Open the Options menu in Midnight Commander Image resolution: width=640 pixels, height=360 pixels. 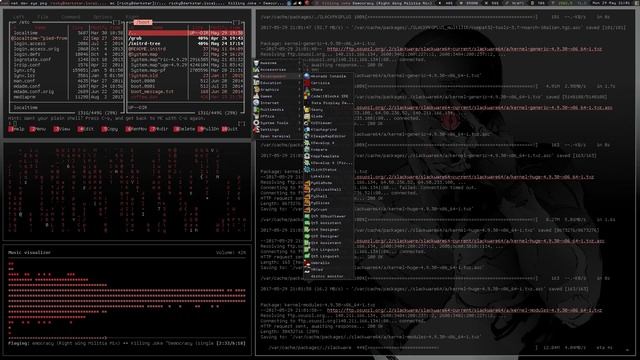[x=102, y=17]
